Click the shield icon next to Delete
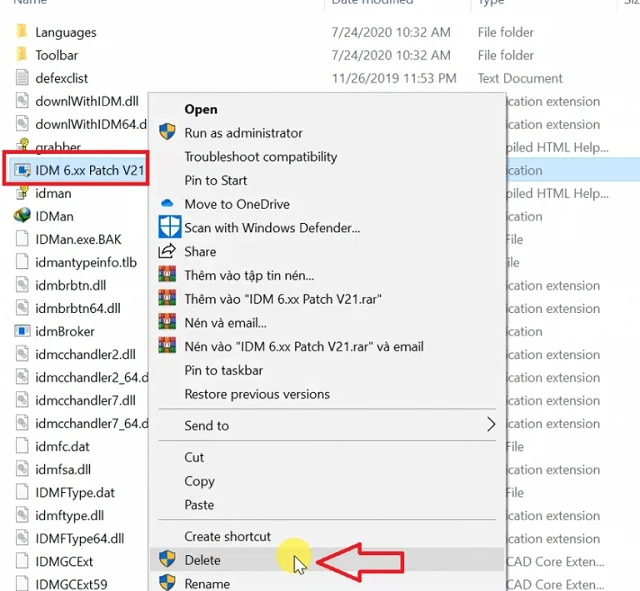The width and height of the screenshot is (640, 591). (167, 560)
